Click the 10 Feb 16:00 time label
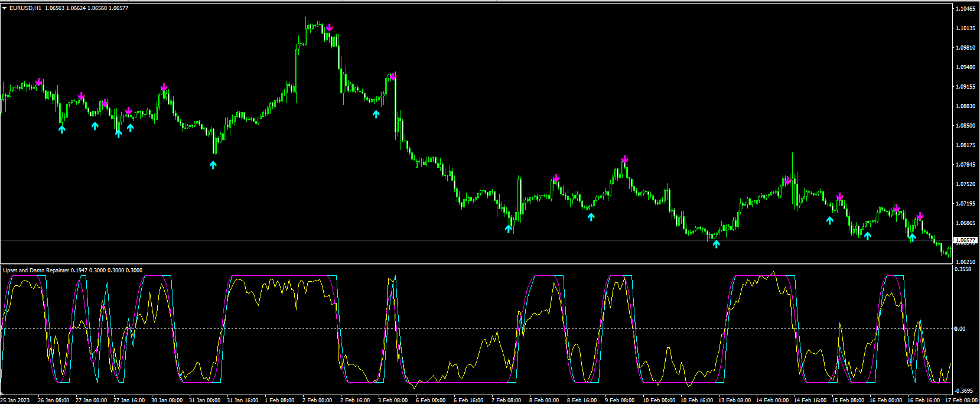The width and height of the screenshot is (980, 404). (696, 400)
